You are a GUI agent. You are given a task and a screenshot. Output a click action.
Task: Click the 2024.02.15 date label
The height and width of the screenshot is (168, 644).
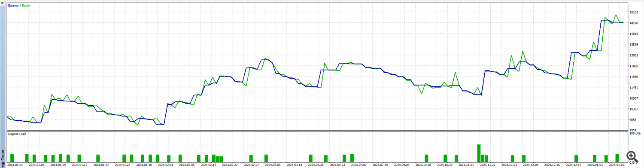coord(209,165)
